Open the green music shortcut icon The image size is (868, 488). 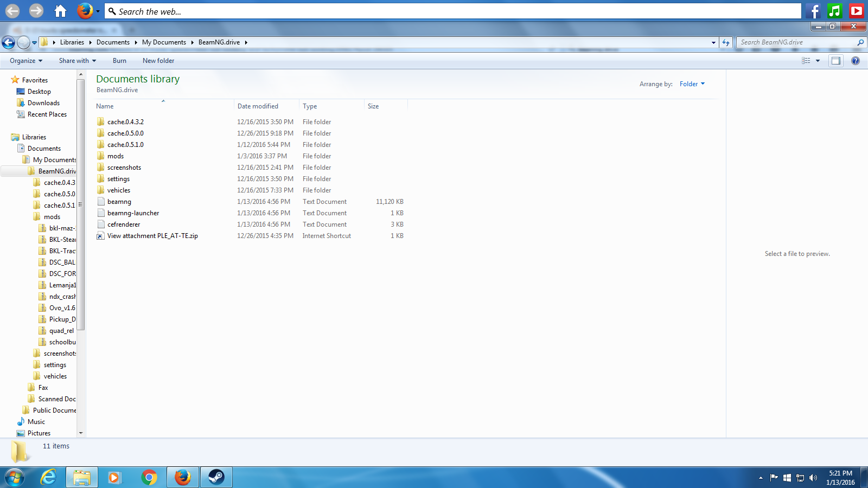835,11
